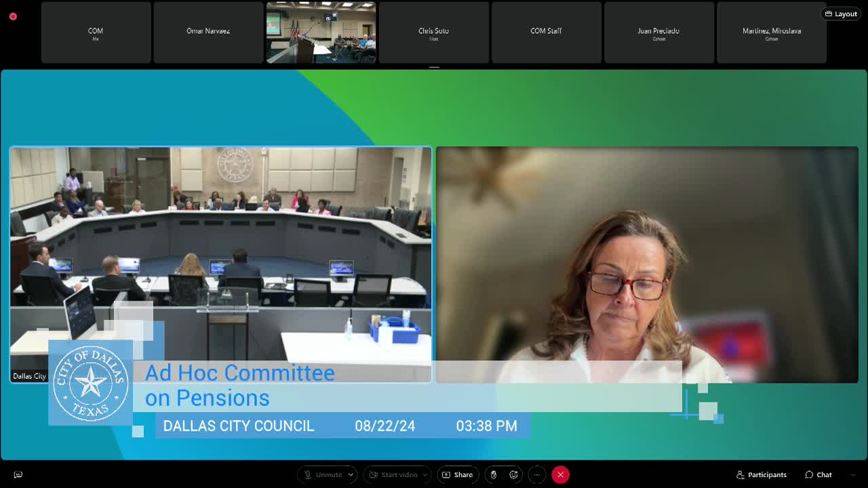Image resolution: width=868 pixels, height=488 pixels.
Task: Select Juan Preciado participant tile
Action: click(x=658, y=33)
